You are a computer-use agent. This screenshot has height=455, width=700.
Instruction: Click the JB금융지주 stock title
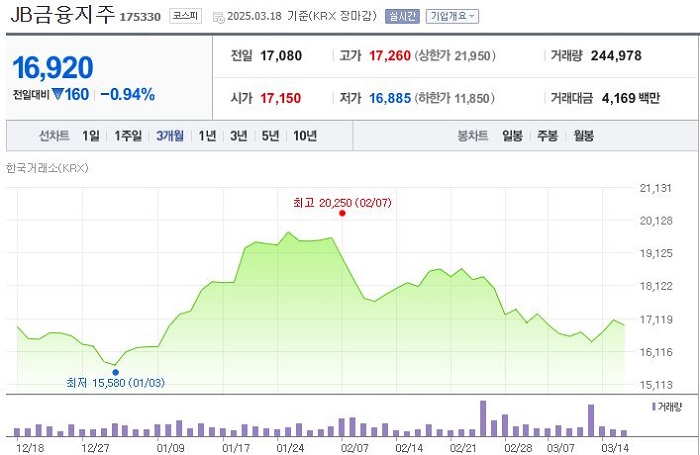[62, 15]
